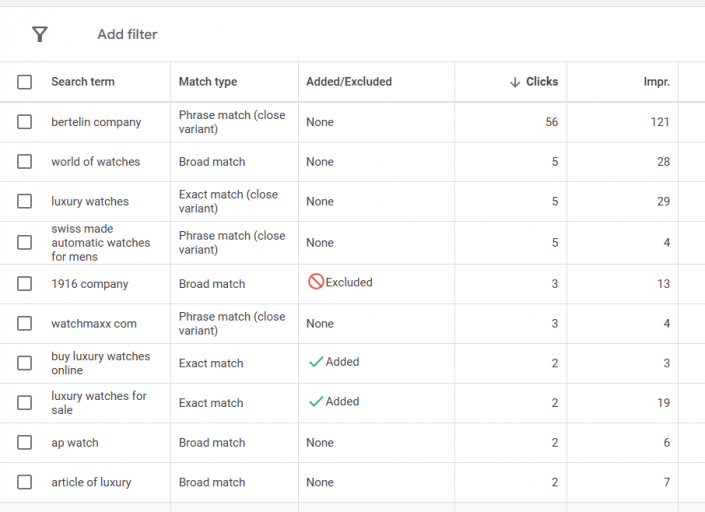
Task: Sort by the Clicks column header
Action: [542, 82]
